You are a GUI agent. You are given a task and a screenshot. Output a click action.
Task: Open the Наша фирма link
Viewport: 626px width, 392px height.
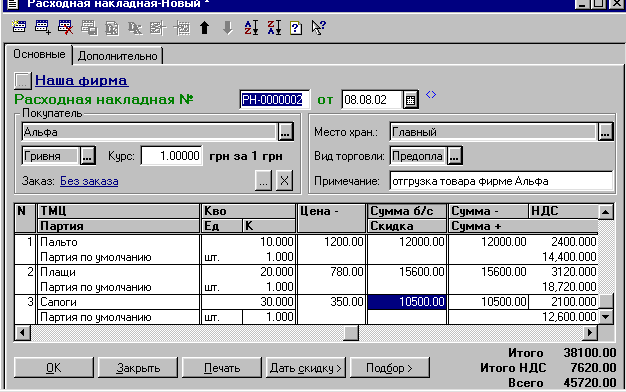81,80
